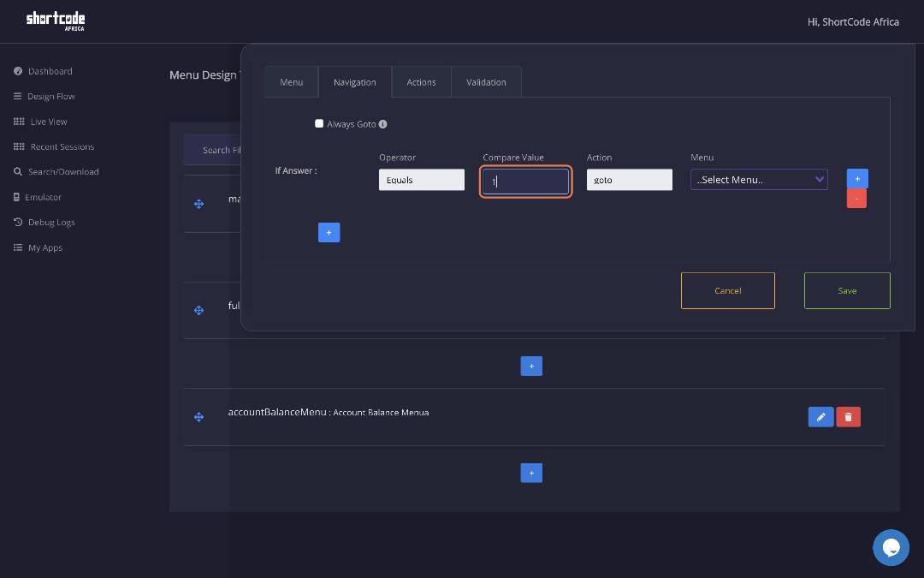Click the Save button
Image resolution: width=924 pixels, height=578 pixels.
tap(847, 291)
